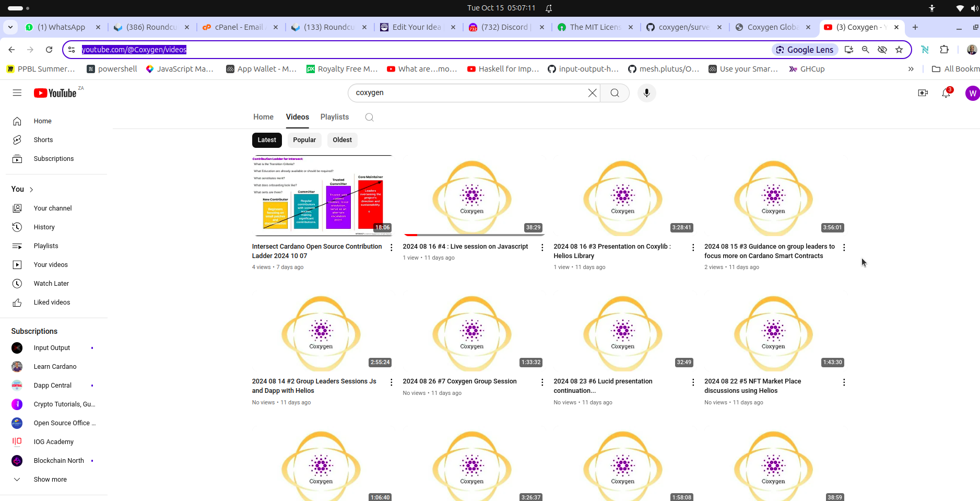Open All Bookmarks folder
Image resolution: width=980 pixels, height=501 pixels.
pyautogui.click(x=955, y=69)
